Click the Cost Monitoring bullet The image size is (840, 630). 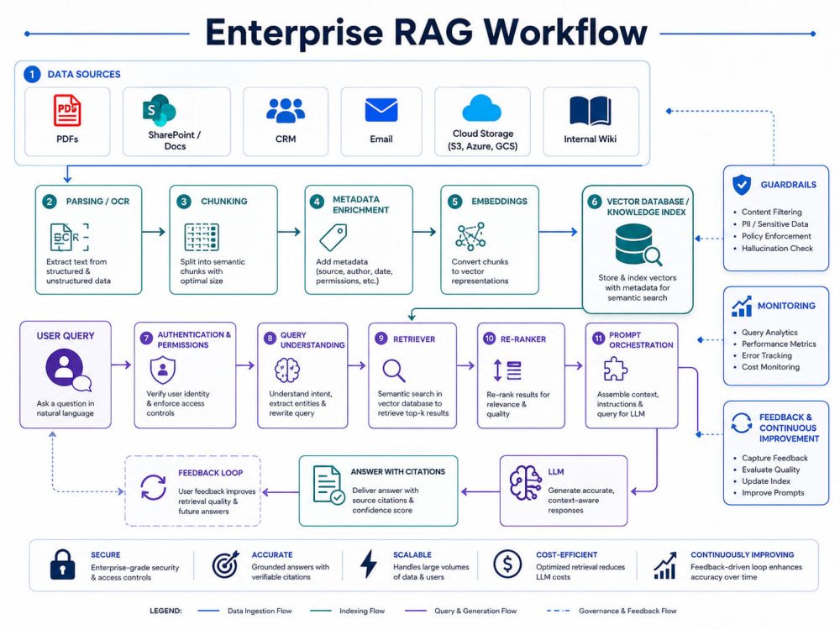tap(770, 367)
